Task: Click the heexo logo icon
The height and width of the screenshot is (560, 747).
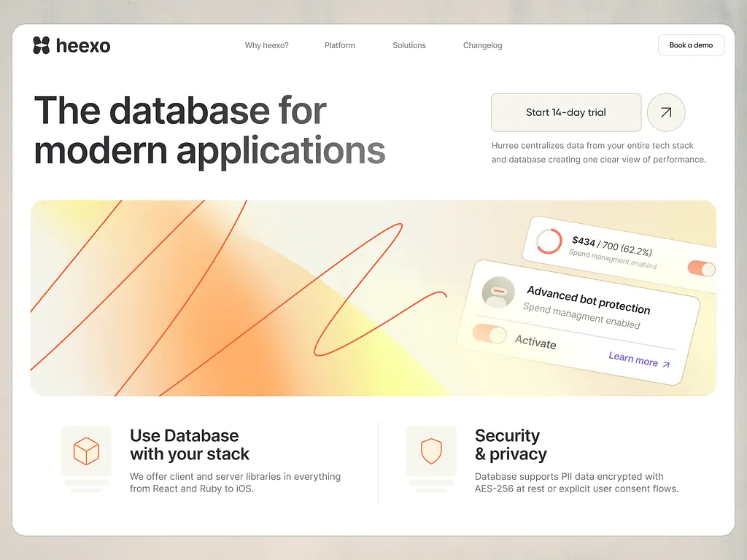Action: coord(42,45)
